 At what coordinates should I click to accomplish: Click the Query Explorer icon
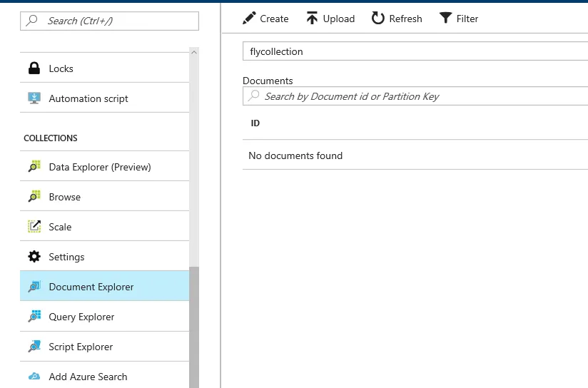click(34, 317)
